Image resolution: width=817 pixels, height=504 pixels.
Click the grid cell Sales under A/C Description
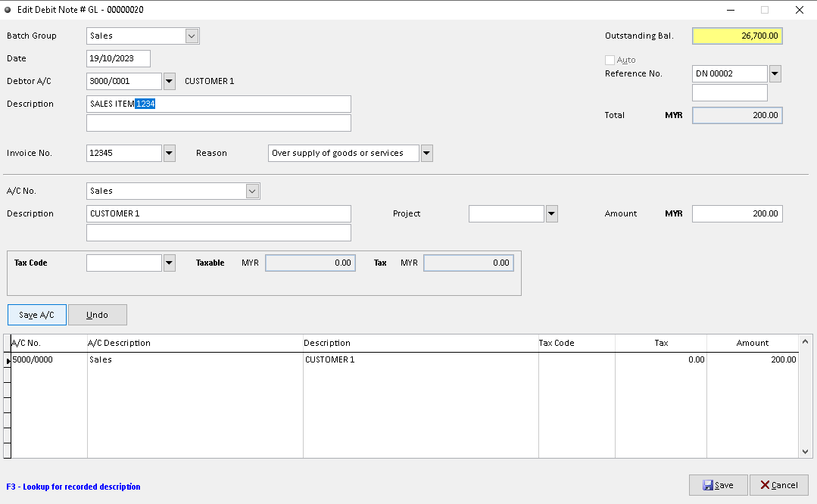click(x=195, y=359)
